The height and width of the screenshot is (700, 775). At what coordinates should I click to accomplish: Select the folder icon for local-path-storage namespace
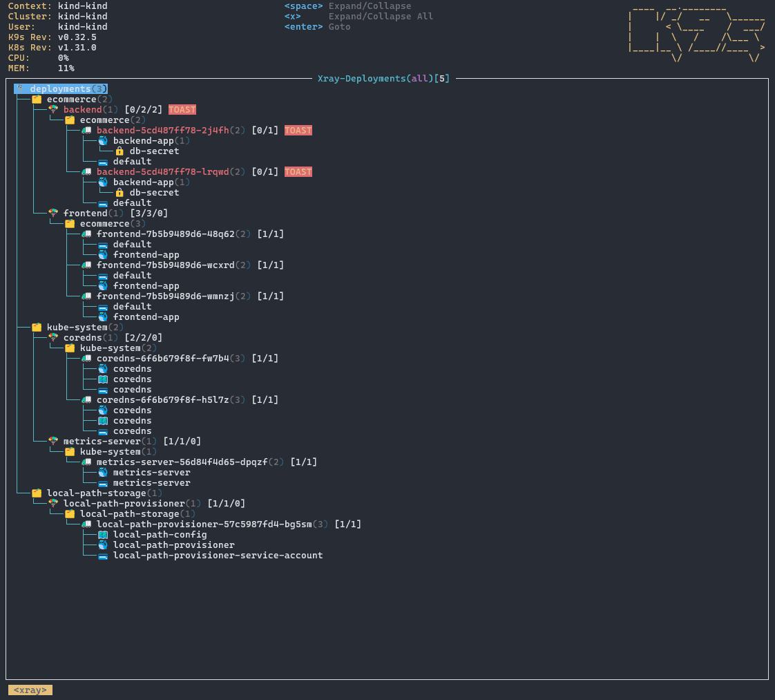tap(37, 493)
